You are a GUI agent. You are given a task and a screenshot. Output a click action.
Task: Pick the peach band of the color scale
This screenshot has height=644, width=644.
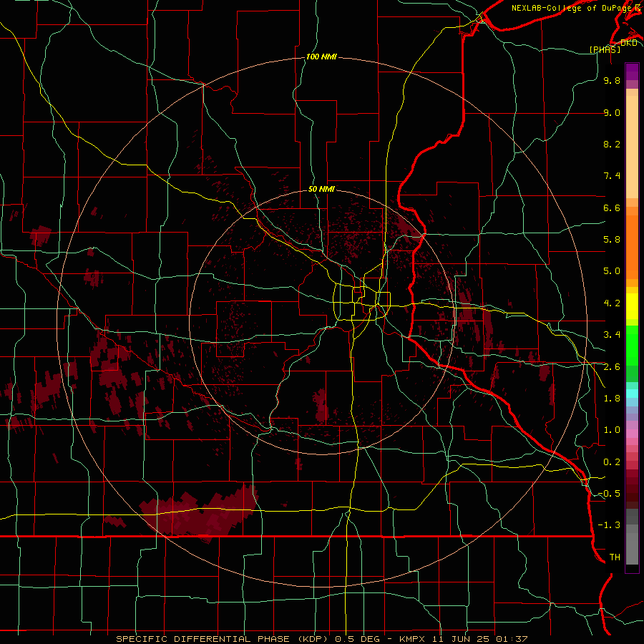click(x=632, y=147)
